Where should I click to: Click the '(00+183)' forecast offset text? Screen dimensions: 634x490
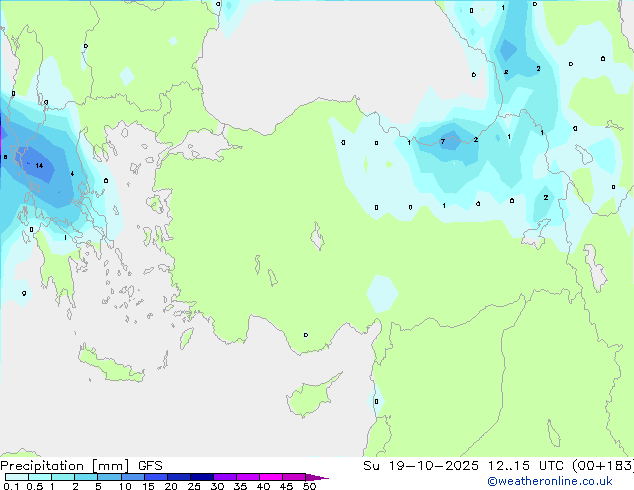pos(603,466)
